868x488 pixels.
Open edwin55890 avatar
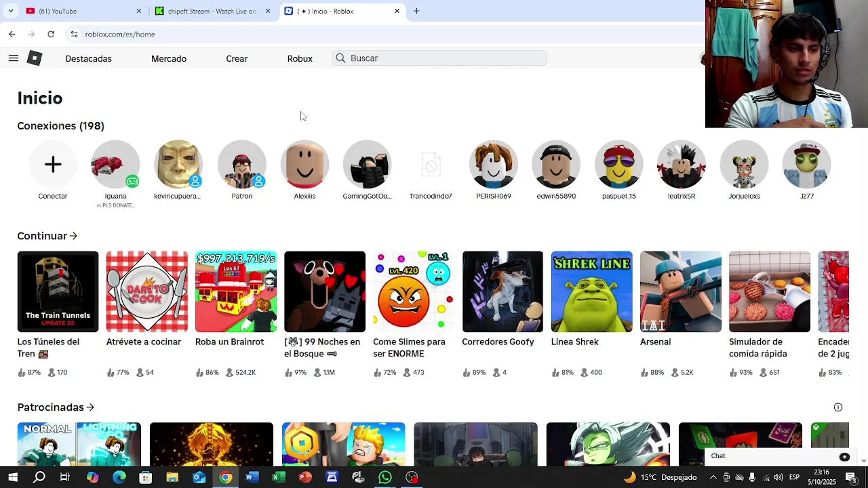tap(556, 164)
